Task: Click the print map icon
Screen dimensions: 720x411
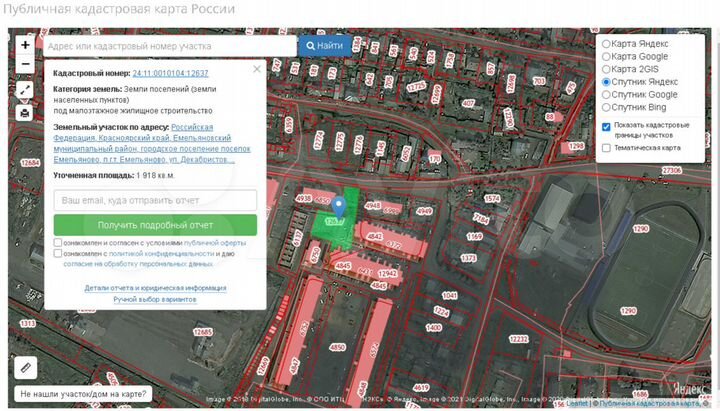Action: pyautogui.click(x=25, y=113)
